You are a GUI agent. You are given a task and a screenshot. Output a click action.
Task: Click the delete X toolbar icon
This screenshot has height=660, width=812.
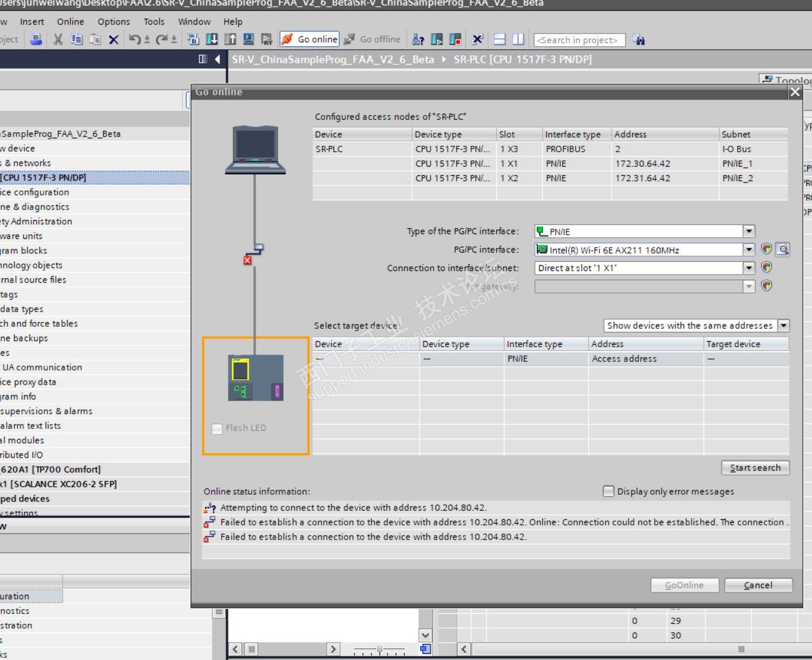[x=114, y=39]
